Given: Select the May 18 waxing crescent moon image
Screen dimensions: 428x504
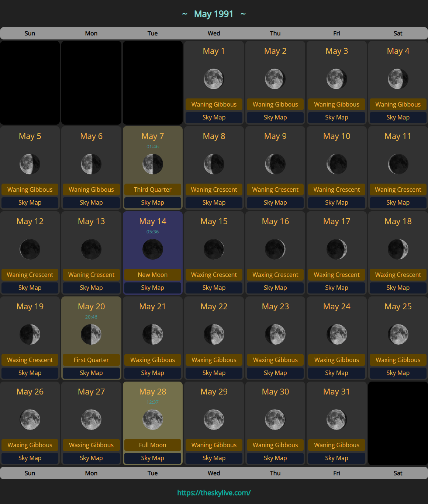Looking at the screenshot, I should coord(398,249).
